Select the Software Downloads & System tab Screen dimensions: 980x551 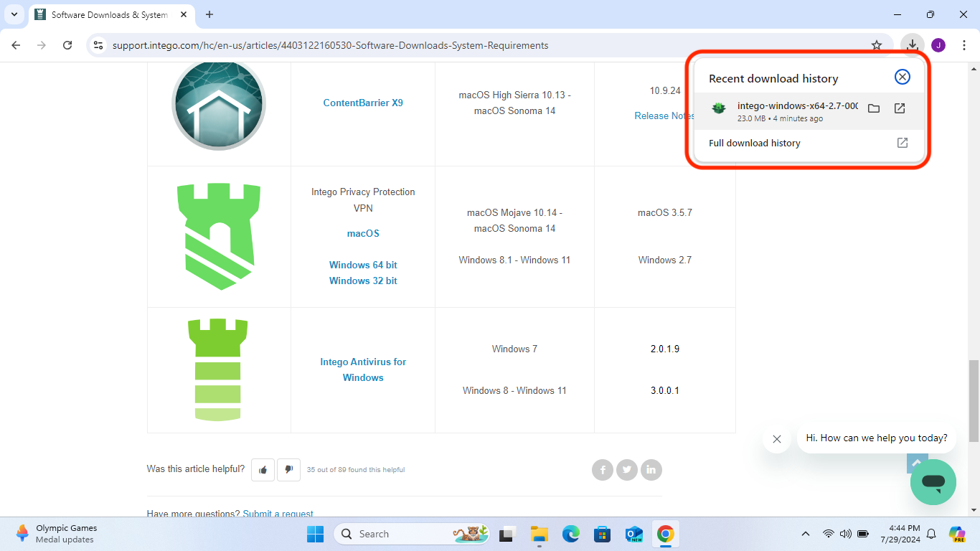(x=112, y=14)
